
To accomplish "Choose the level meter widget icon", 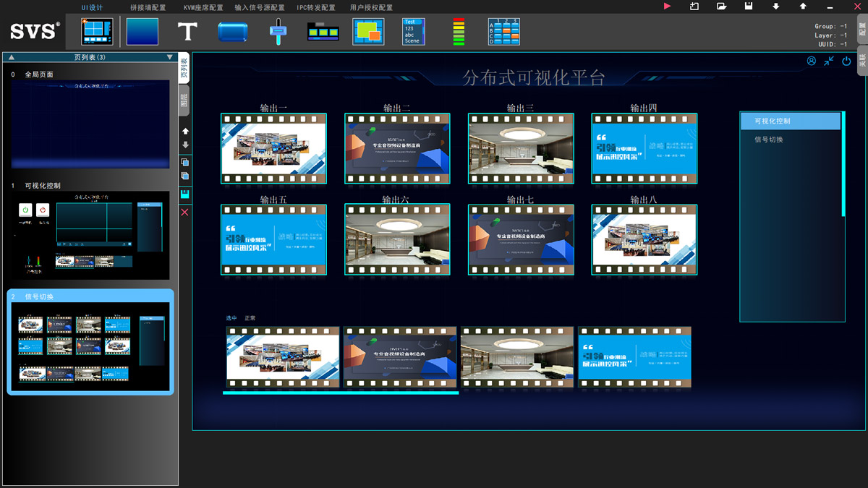I will 459,32.
